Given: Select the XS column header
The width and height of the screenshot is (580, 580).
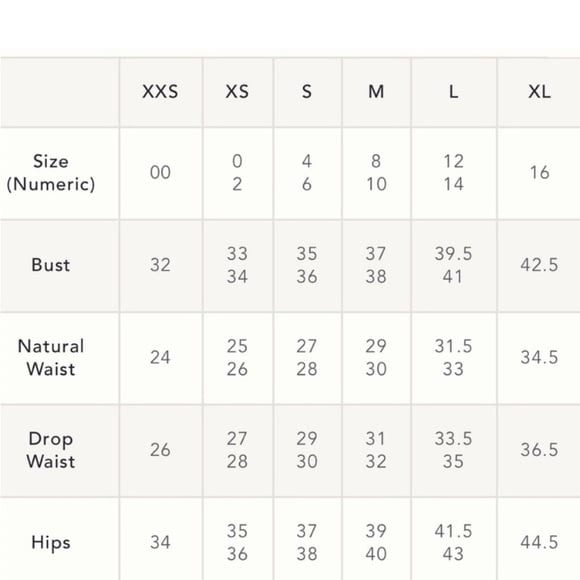Looking at the screenshot, I should (x=237, y=91).
